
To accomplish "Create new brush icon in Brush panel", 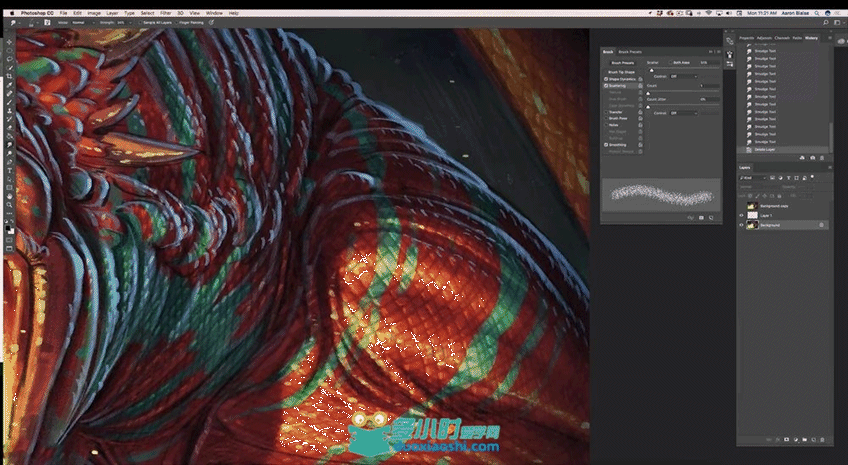I will (711, 217).
